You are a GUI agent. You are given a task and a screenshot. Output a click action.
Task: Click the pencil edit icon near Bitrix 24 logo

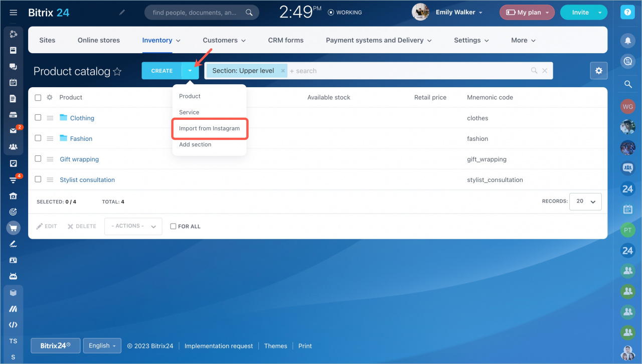point(122,13)
